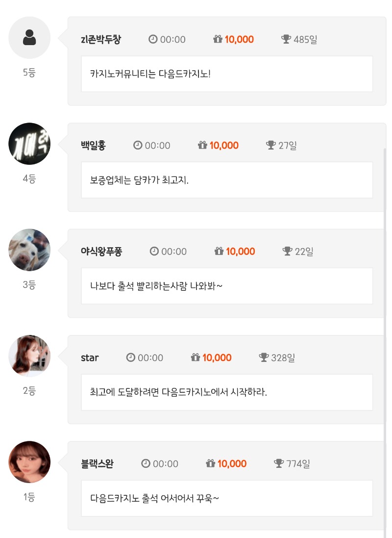Open 백일홍's neon sign profile picture
Viewport: 392px width, 538px height.
click(29, 144)
